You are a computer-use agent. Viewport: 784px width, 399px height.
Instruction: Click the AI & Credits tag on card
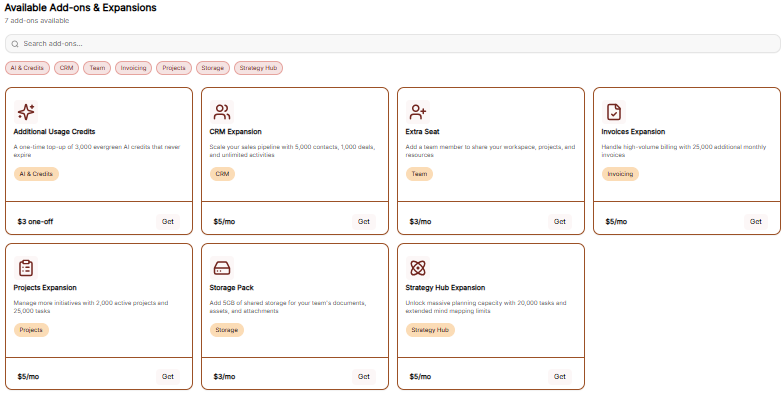coord(36,174)
